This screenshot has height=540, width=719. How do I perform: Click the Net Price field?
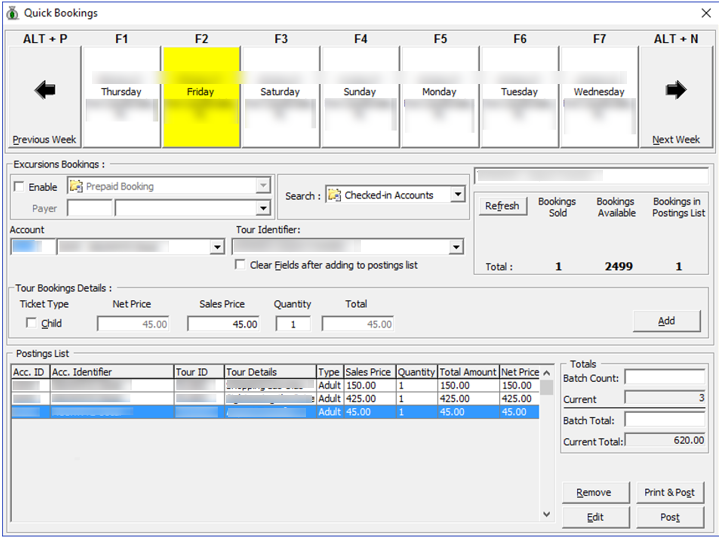pyautogui.click(x=133, y=324)
